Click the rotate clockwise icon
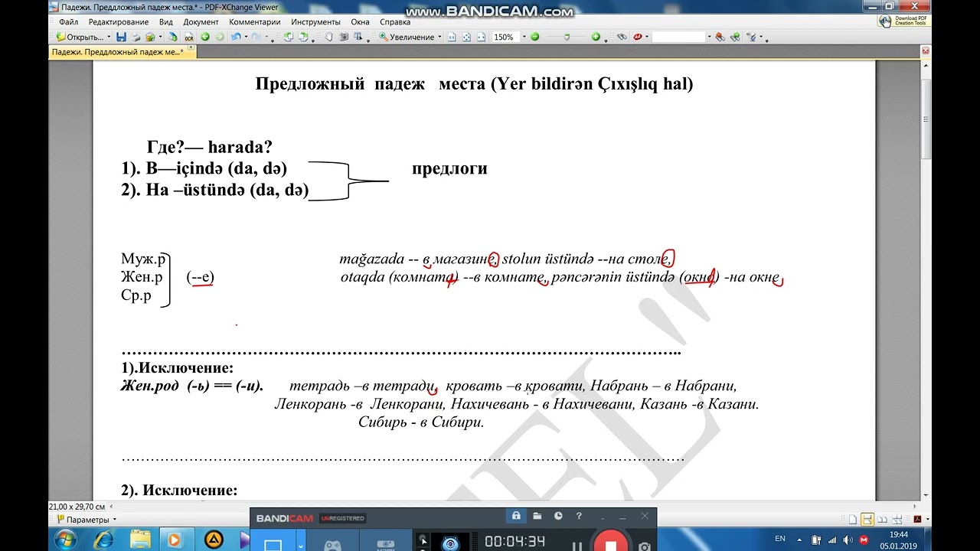Viewport: 980px width, 551px height. click(x=303, y=37)
